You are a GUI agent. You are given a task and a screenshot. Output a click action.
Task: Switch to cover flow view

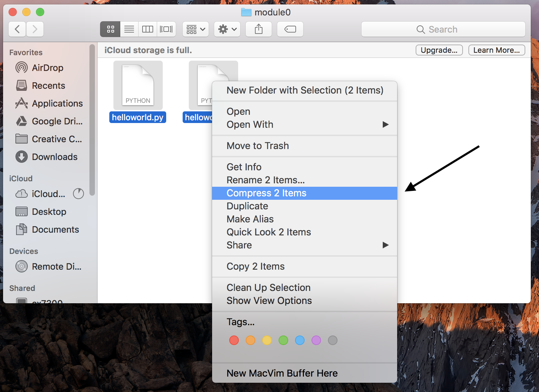pos(166,29)
